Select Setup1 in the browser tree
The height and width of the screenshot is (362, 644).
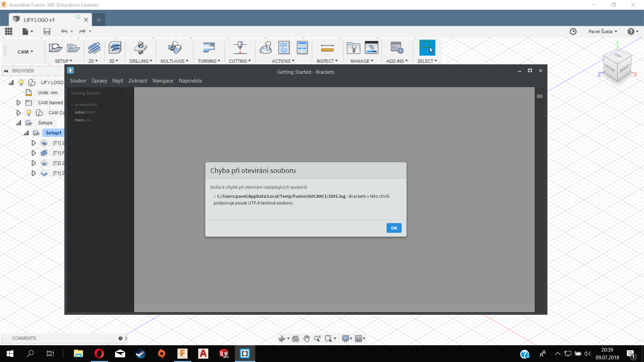coord(54,133)
